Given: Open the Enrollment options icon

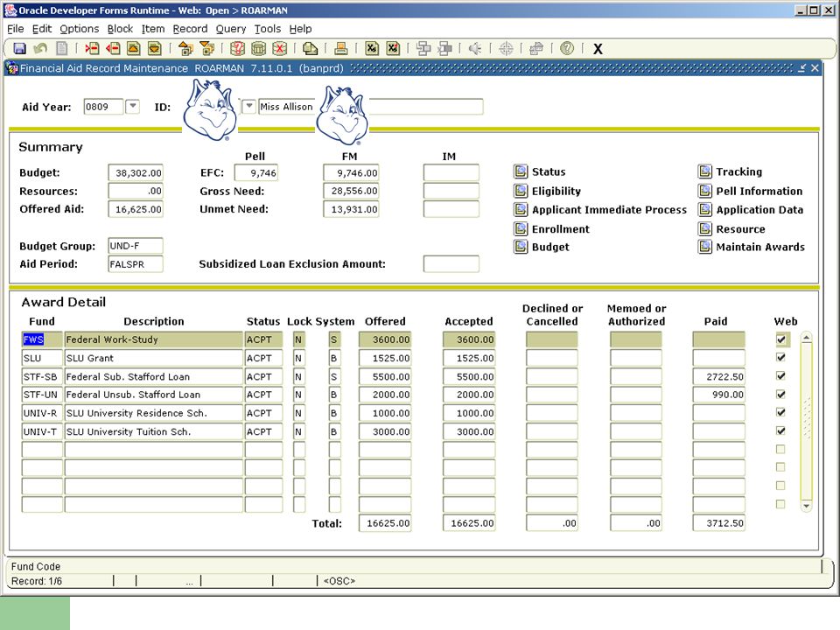Looking at the screenshot, I should coord(520,228).
